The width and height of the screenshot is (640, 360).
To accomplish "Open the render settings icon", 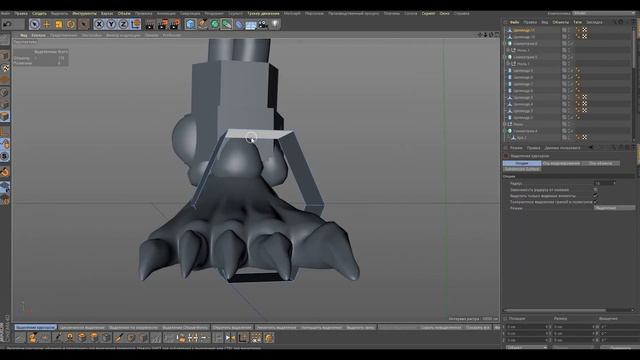I will [x=175, y=24].
